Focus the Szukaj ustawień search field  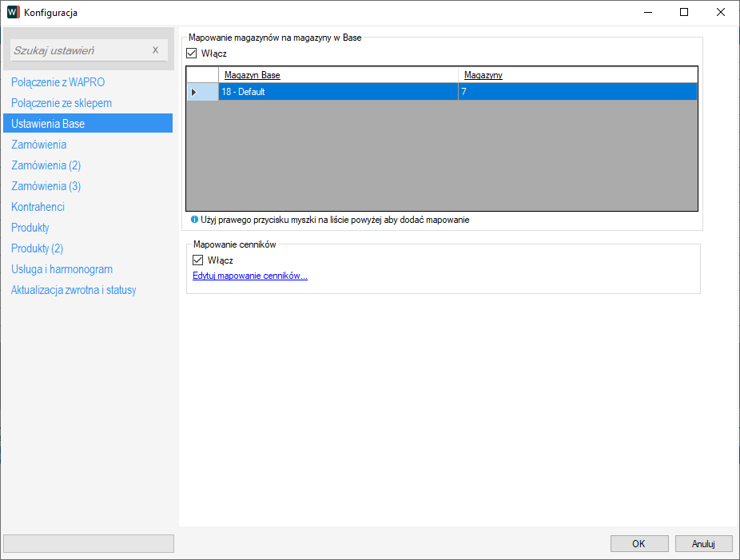coord(80,50)
